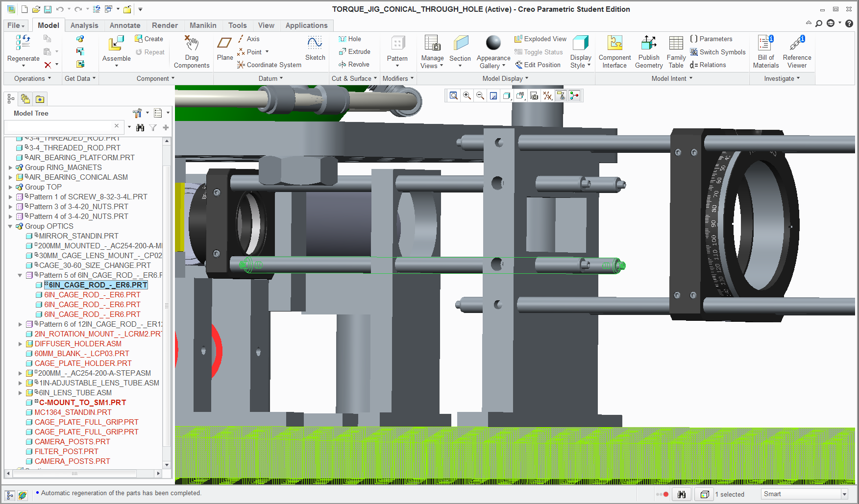Click the Refit view icon in graphics toolbar
The width and height of the screenshot is (859, 504).
(x=454, y=96)
